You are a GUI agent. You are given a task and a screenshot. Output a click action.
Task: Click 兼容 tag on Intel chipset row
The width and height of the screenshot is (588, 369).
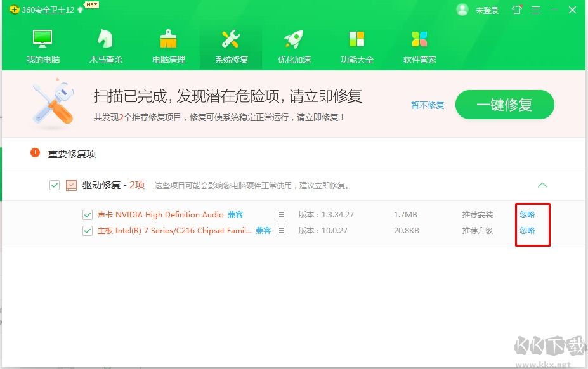[263, 231]
